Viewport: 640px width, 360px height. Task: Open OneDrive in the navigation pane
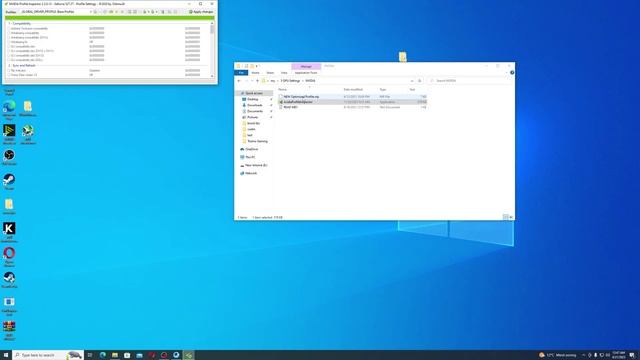click(251, 149)
